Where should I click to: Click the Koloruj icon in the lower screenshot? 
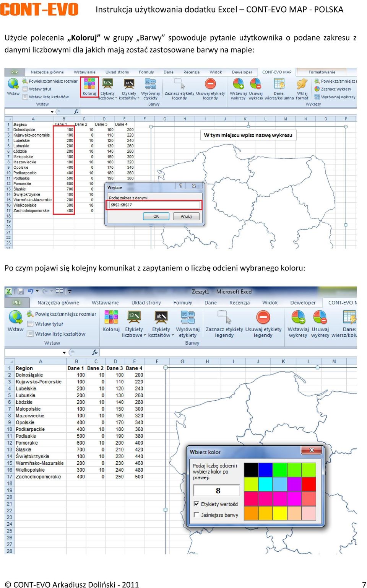[111, 317]
